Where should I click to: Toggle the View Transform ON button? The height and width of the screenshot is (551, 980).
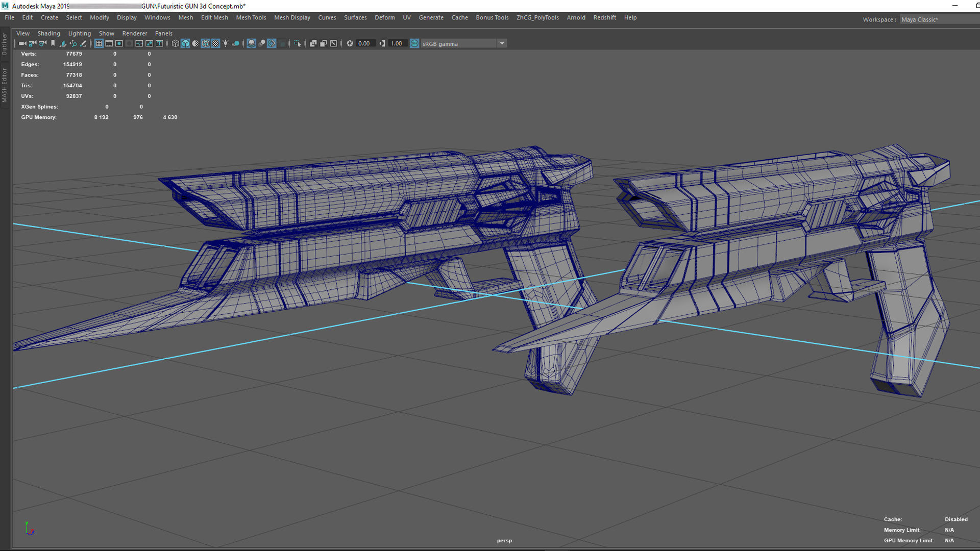click(x=414, y=43)
